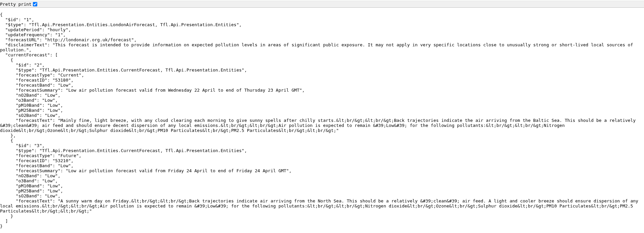Toggle the Pretty print checkbox

(x=35, y=4)
